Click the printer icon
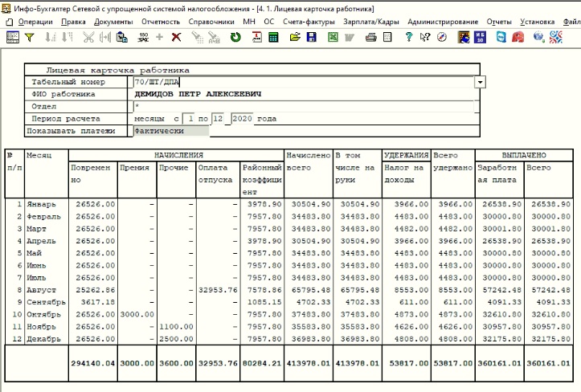 point(371,37)
